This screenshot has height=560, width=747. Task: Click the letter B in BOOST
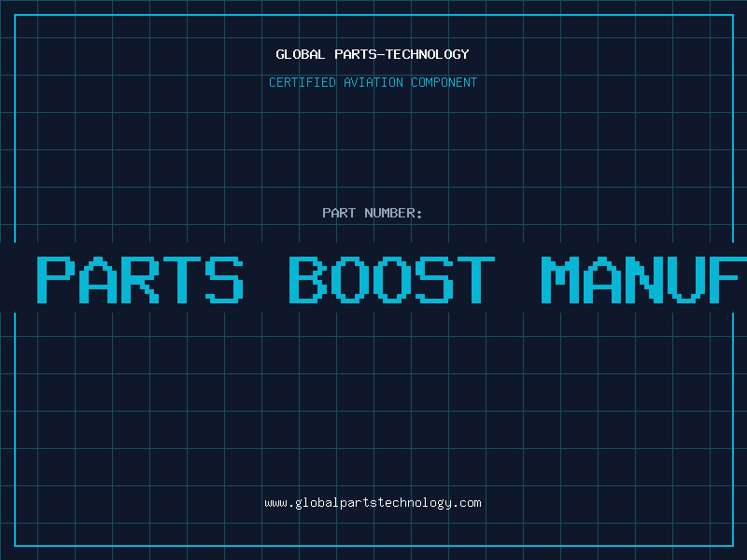tap(308, 279)
